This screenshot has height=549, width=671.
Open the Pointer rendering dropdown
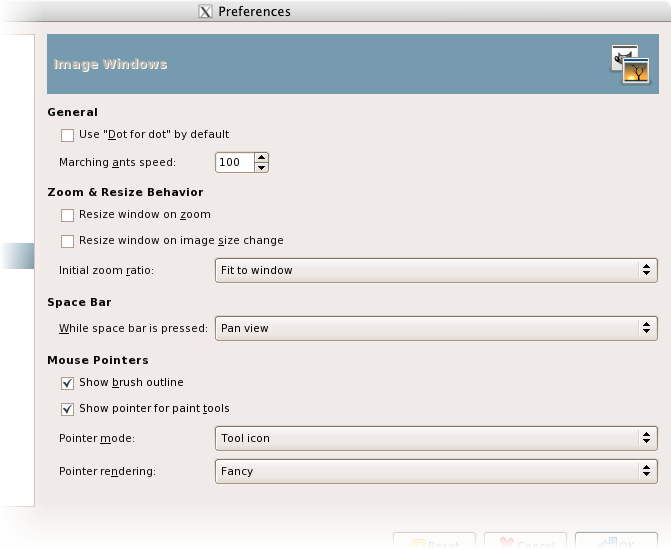tap(436, 471)
